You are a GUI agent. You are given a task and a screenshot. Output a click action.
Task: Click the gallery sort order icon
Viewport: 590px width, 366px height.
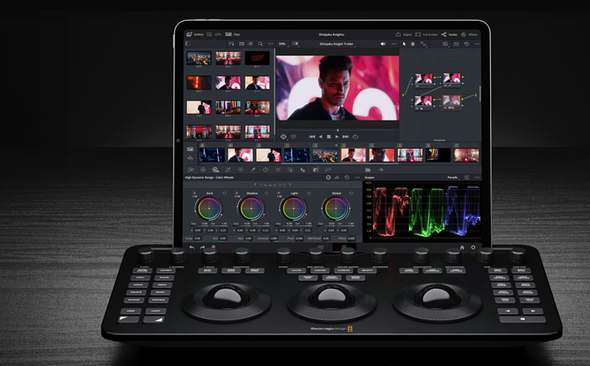click(x=231, y=44)
